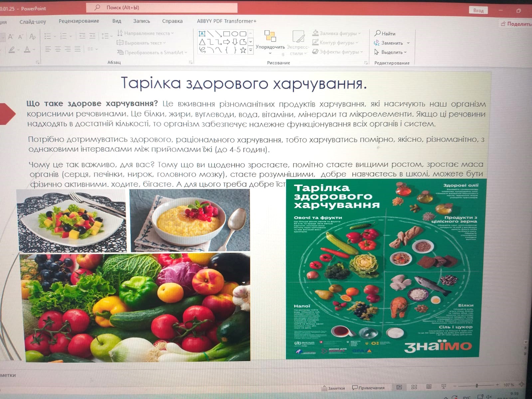Choose the oval shape in the gallery
The width and height of the screenshot is (532, 399).
click(235, 34)
